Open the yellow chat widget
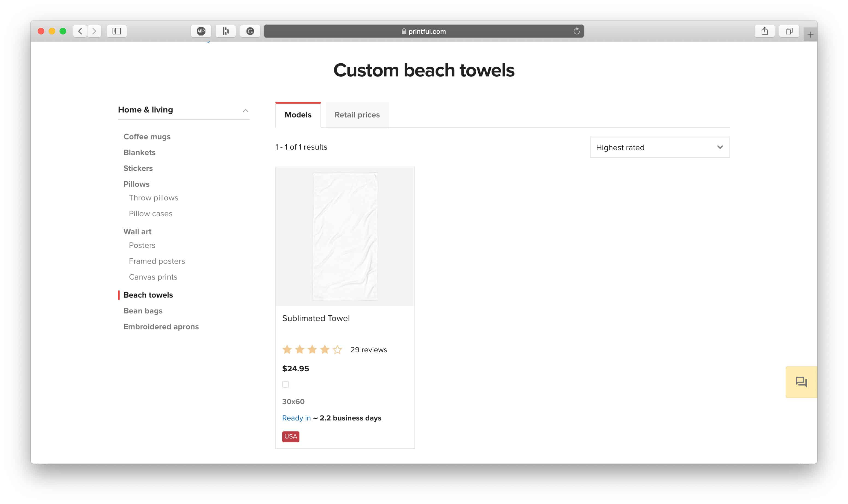This screenshot has width=848, height=504. [801, 382]
